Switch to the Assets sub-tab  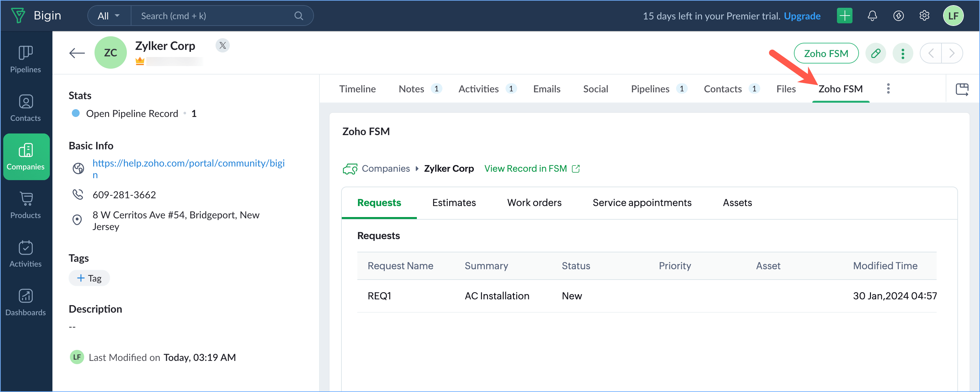[737, 202]
